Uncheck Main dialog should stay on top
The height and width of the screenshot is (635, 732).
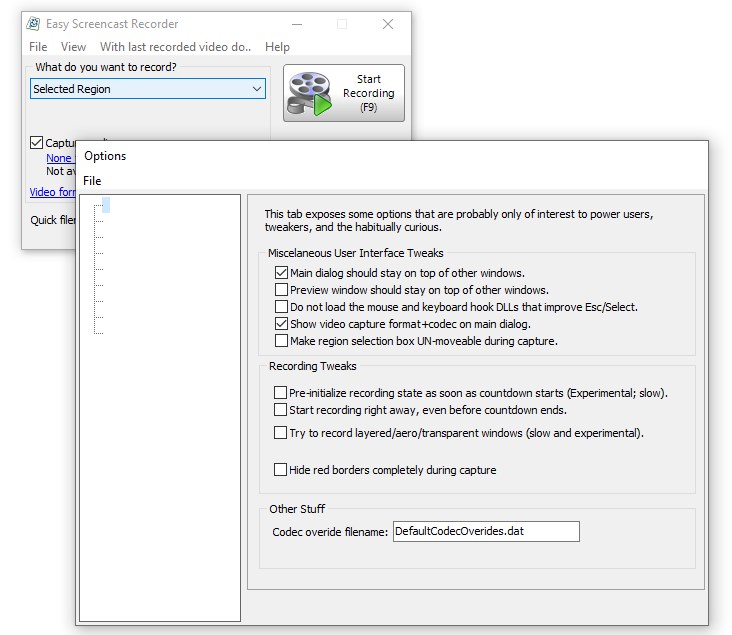281,273
